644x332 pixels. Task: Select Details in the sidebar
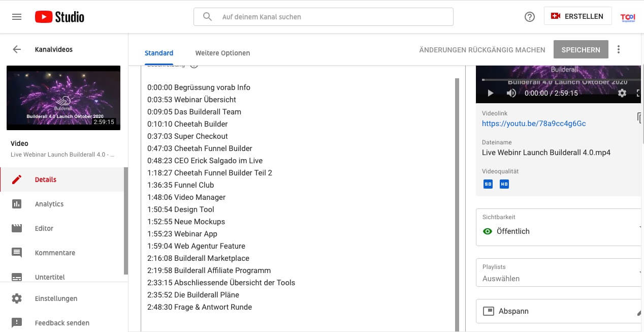pos(62,179)
